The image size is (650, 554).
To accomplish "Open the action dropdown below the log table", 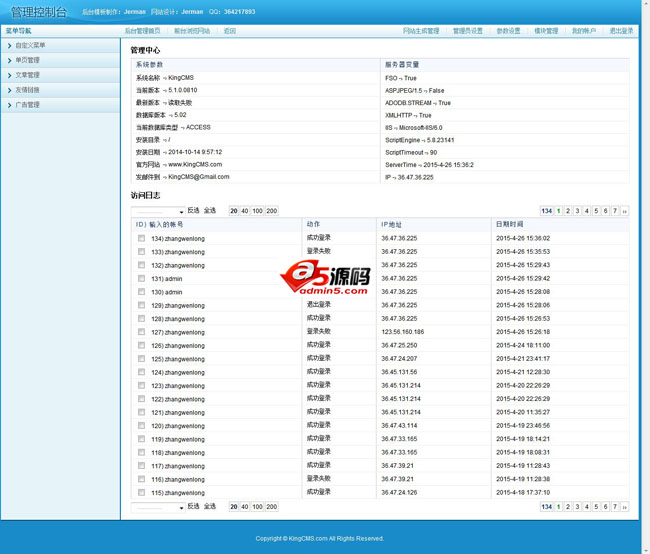I will coord(158,507).
